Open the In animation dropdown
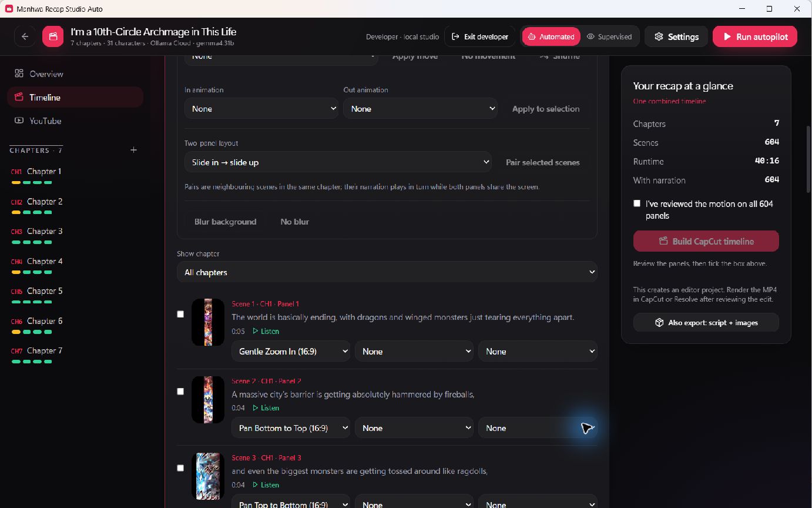The height and width of the screenshot is (508, 812). click(x=261, y=109)
